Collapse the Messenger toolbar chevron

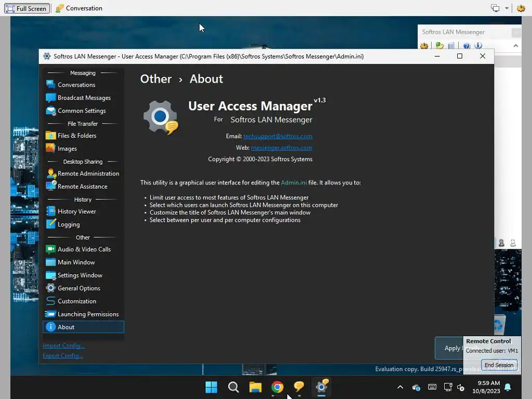(x=516, y=46)
